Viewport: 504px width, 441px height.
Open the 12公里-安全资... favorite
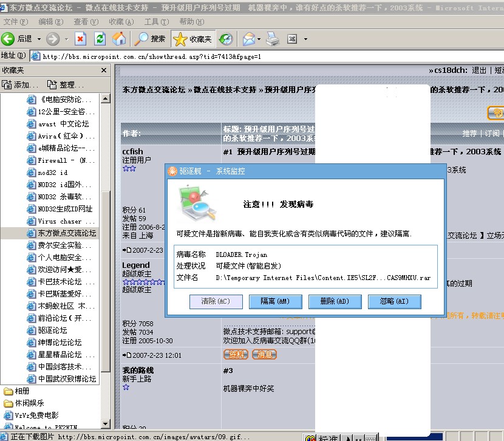click(x=61, y=112)
